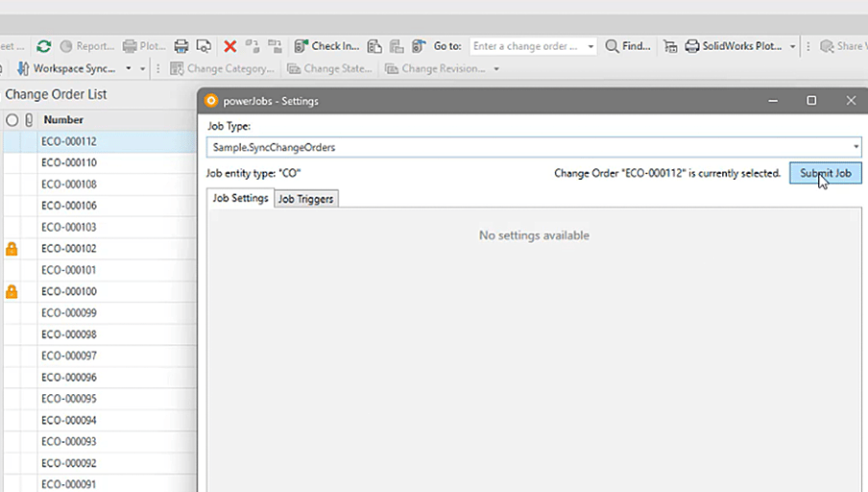Click the second greyed icon after the red X
The width and height of the screenshot is (868, 492).
click(275, 46)
